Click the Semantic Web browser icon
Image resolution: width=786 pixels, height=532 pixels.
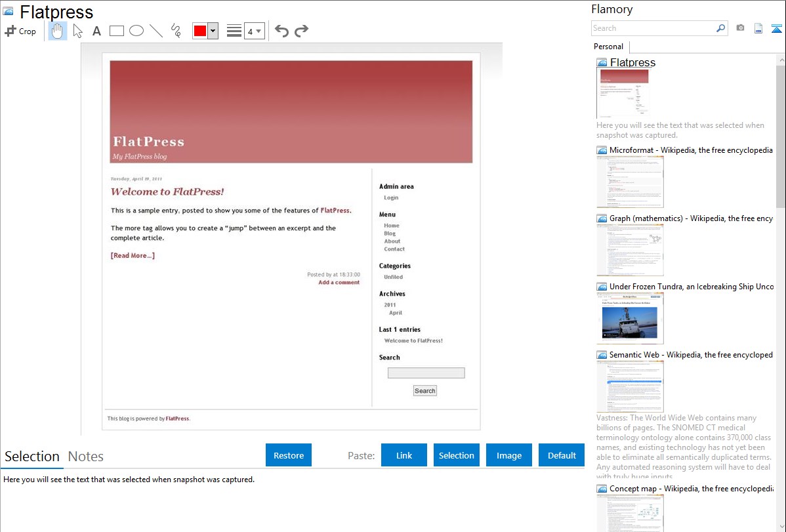tap(602, 355)
